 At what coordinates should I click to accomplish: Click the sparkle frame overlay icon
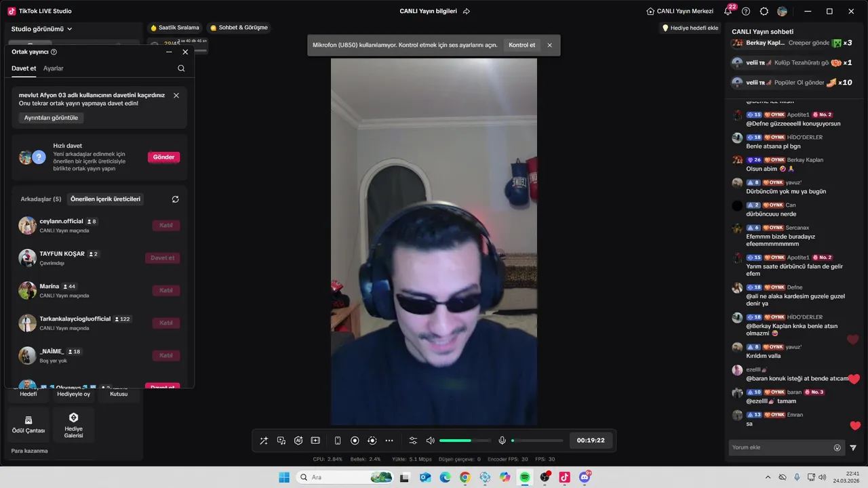(315, 441)
